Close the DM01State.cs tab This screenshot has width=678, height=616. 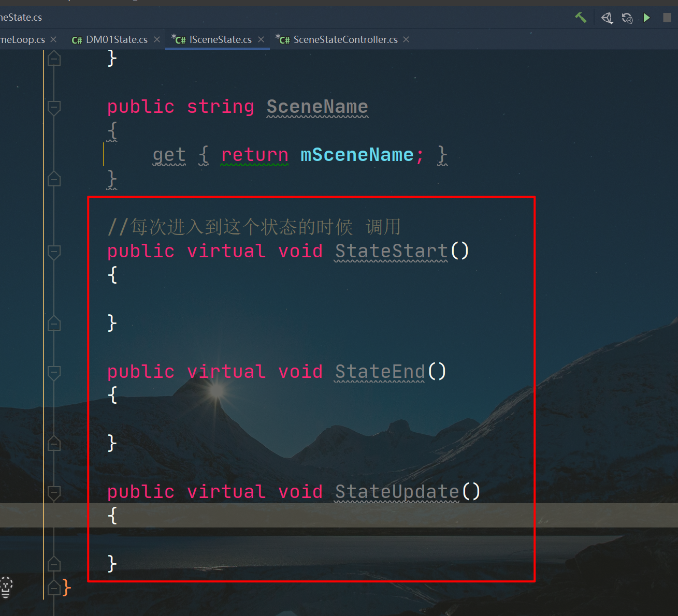coord(157,39)
